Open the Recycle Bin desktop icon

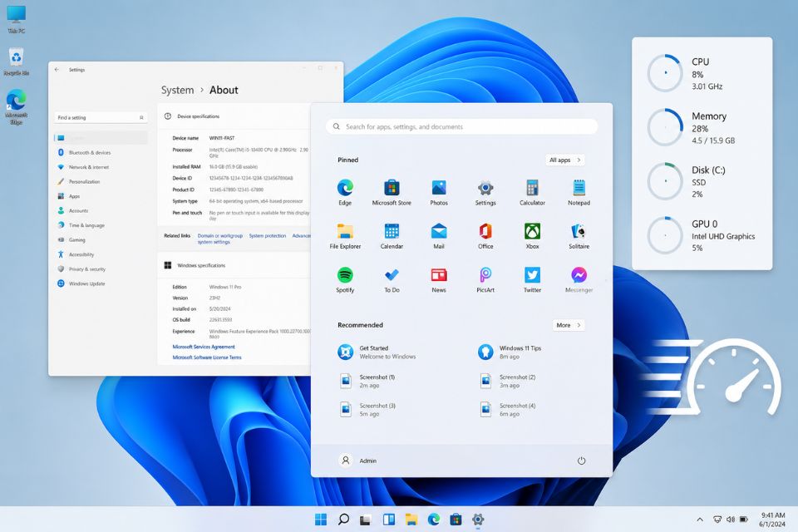pos(17,62)
